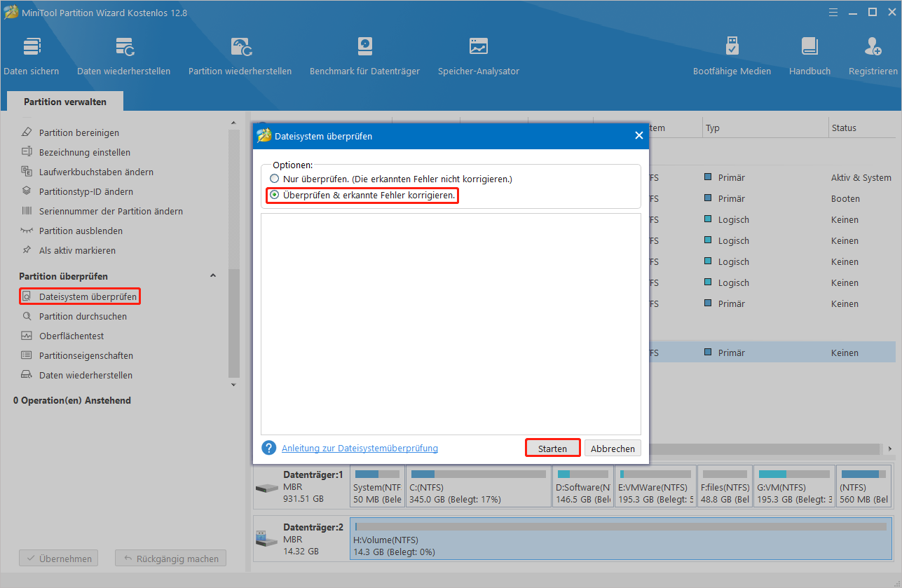
Task: Select Partition durchsuchen action
Action: [x=74, y=316]
